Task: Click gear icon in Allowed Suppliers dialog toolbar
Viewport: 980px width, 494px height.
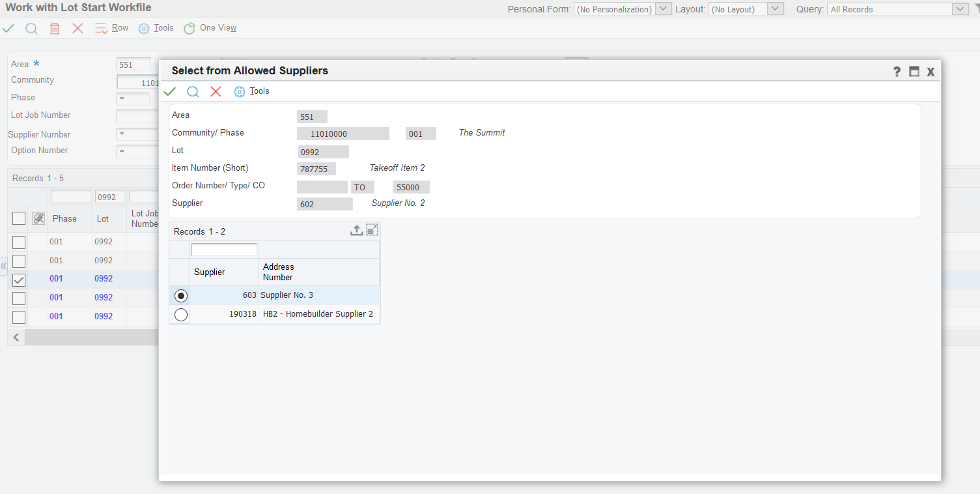Action: tap(240, 92)
